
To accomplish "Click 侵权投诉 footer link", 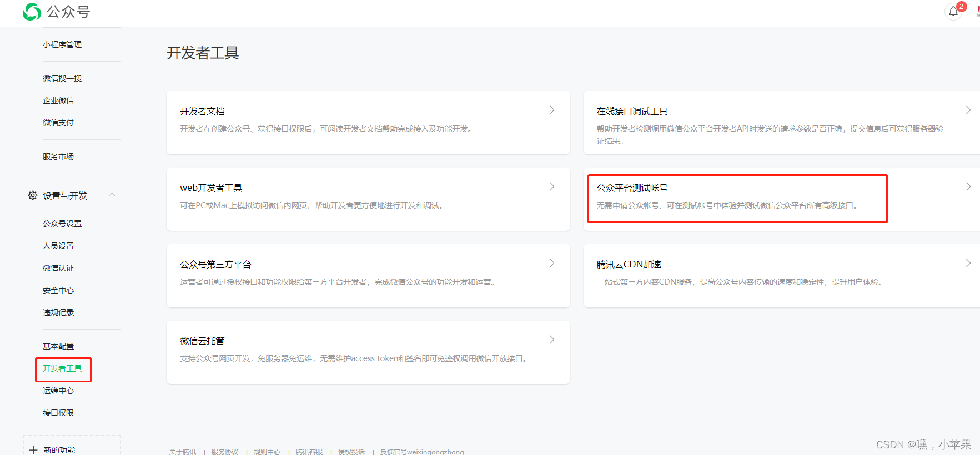I will (x=351, y=452).
